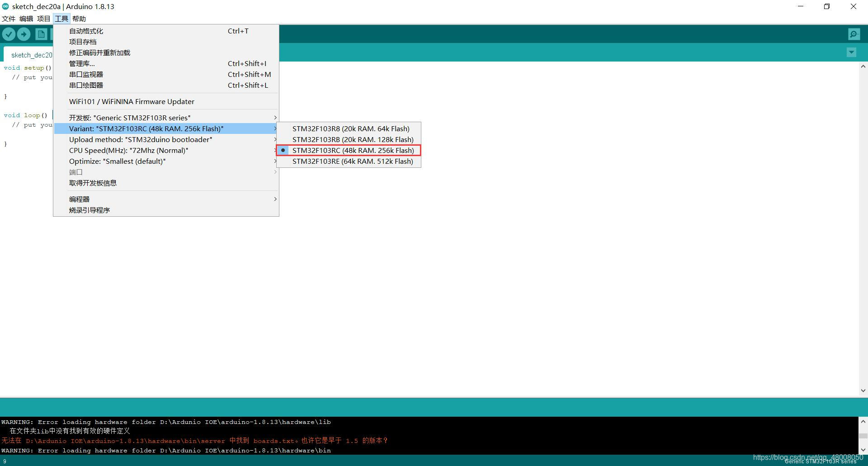This screenshot has width=868, height=466.
Task: Click the 'void loop()' code line
Action: point(26,115)
